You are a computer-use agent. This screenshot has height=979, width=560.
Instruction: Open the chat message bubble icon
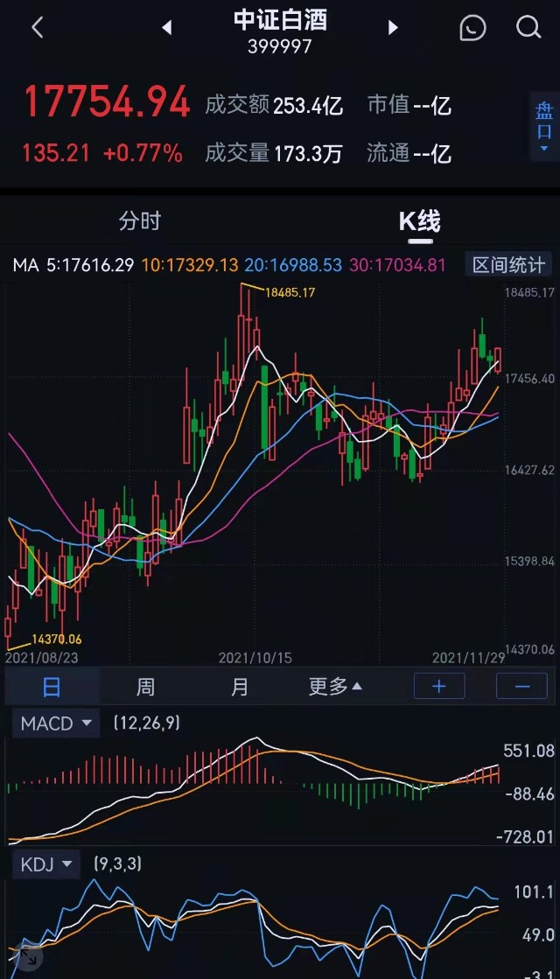[472, 27]
